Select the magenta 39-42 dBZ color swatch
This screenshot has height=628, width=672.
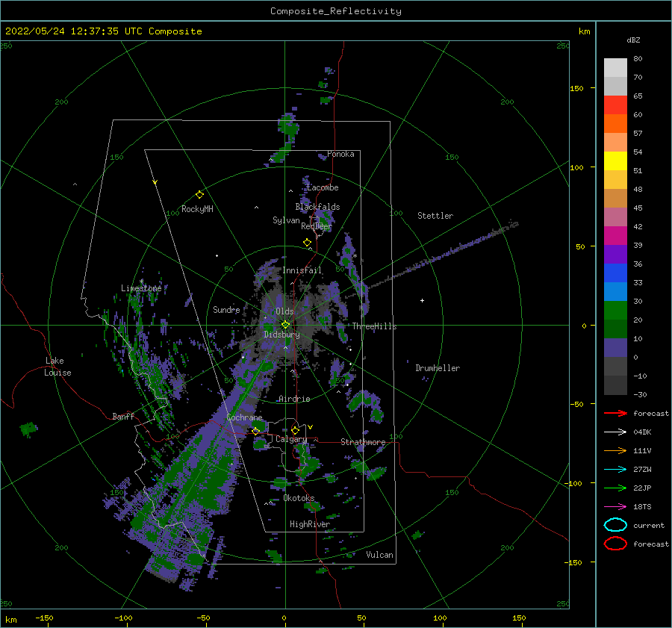click(615, 236)
